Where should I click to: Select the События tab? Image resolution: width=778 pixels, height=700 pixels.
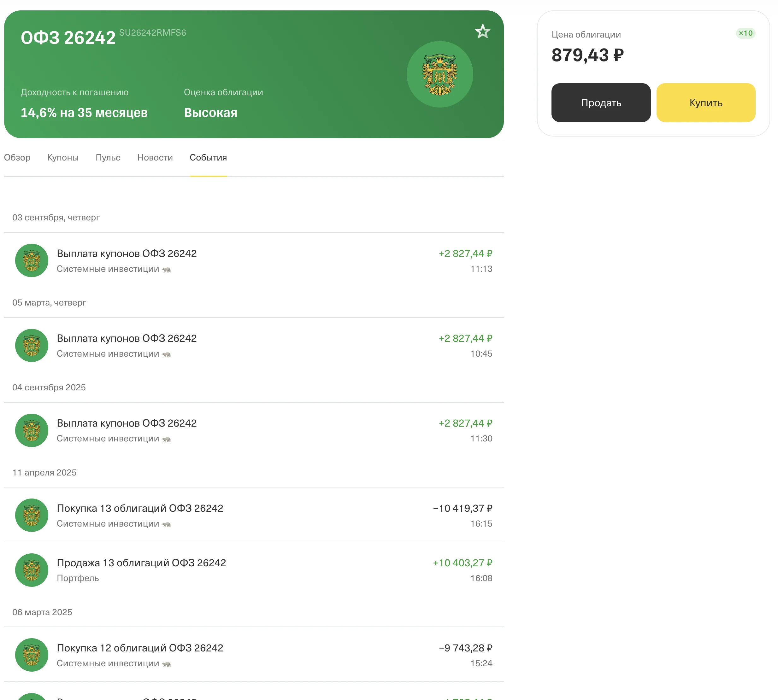pos(208,158)
